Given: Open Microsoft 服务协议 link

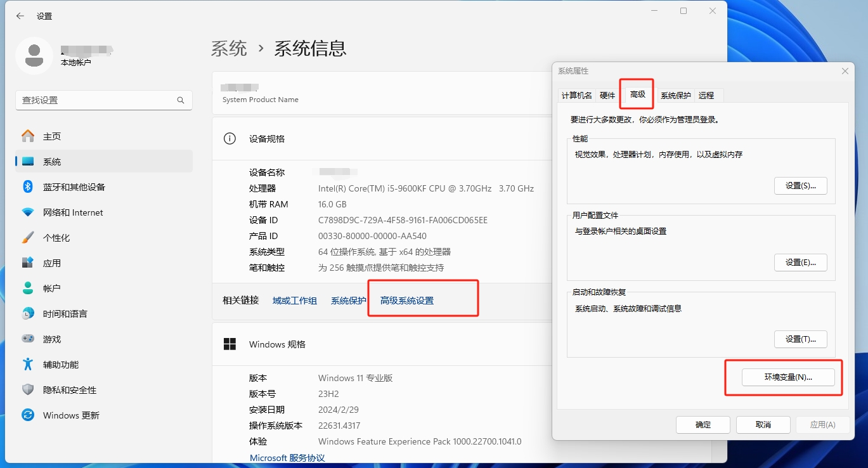Looking at the screenshot, I should (287, 458).
